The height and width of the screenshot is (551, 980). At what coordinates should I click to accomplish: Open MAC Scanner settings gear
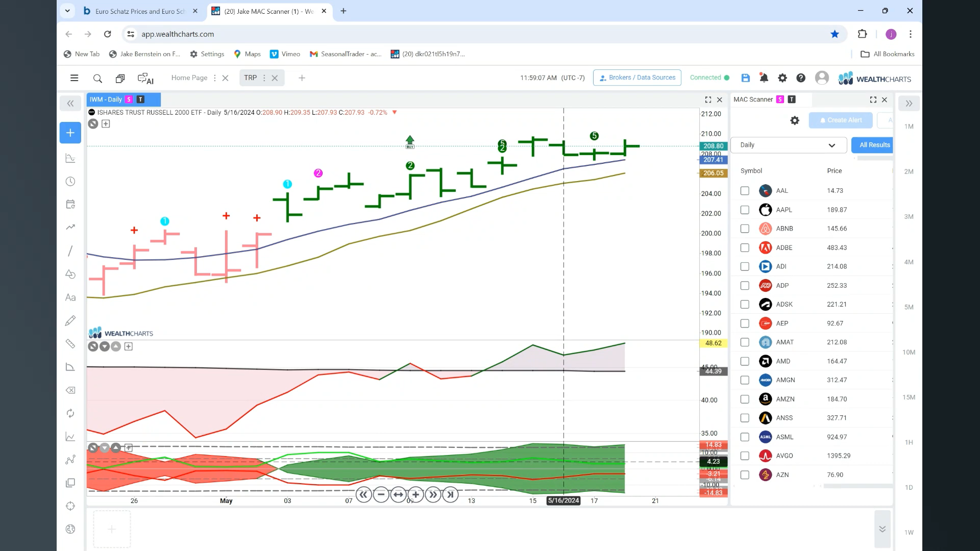coord(795,120)
